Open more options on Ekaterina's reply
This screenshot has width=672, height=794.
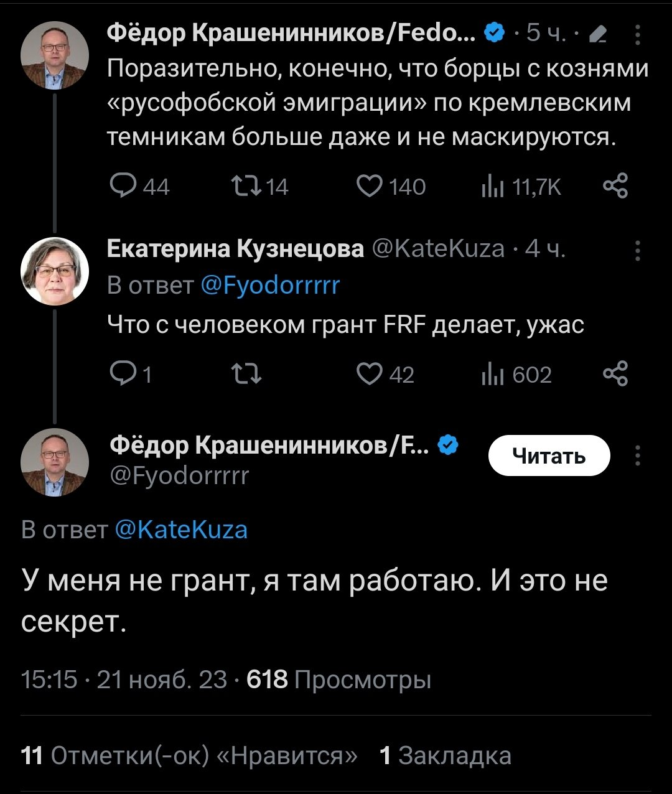[x=638, y=250]
